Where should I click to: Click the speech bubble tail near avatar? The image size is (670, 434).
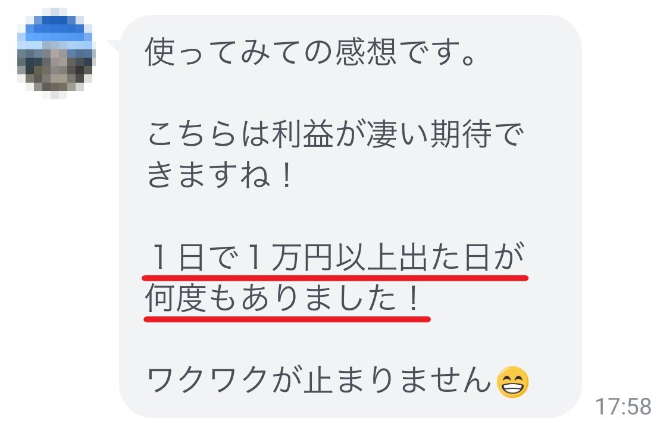(114, 46)
